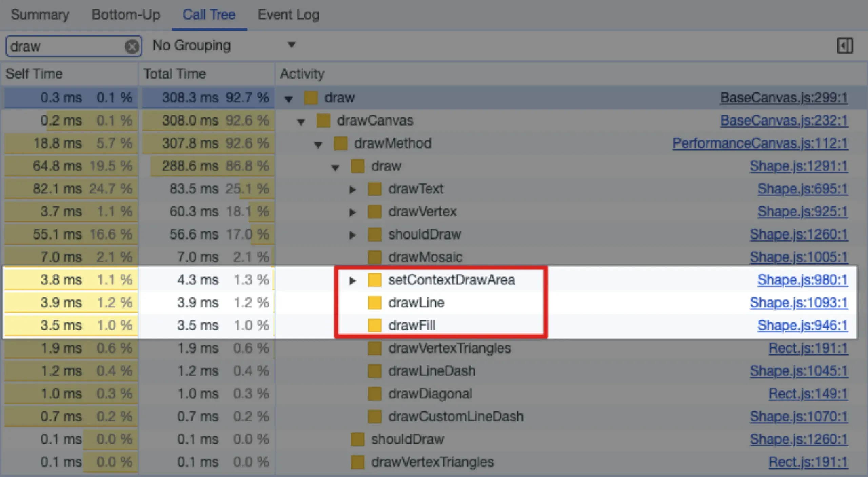This screenshot has height=477, width=868.
Task: Switch to the Bottom-Up tab
Action: (126, 15)
